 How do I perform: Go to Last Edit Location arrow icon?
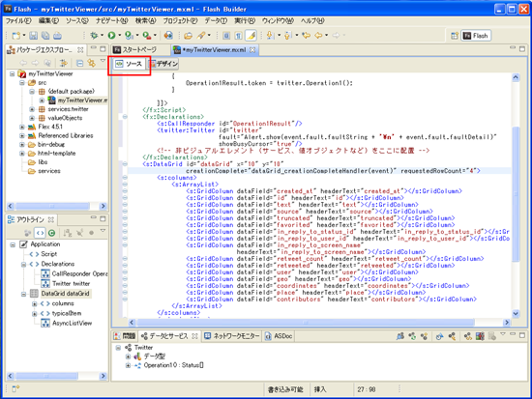point(306,35)
